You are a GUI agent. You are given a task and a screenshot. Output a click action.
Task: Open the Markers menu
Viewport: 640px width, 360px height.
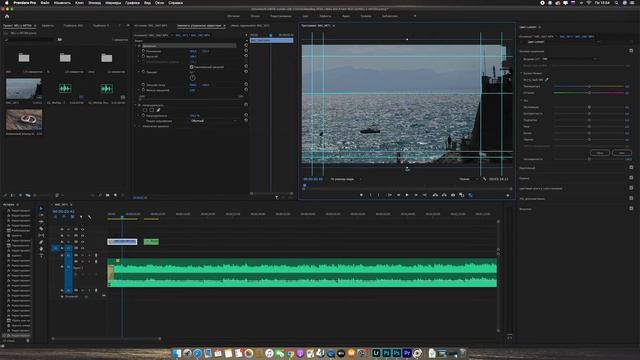(113, 3)
